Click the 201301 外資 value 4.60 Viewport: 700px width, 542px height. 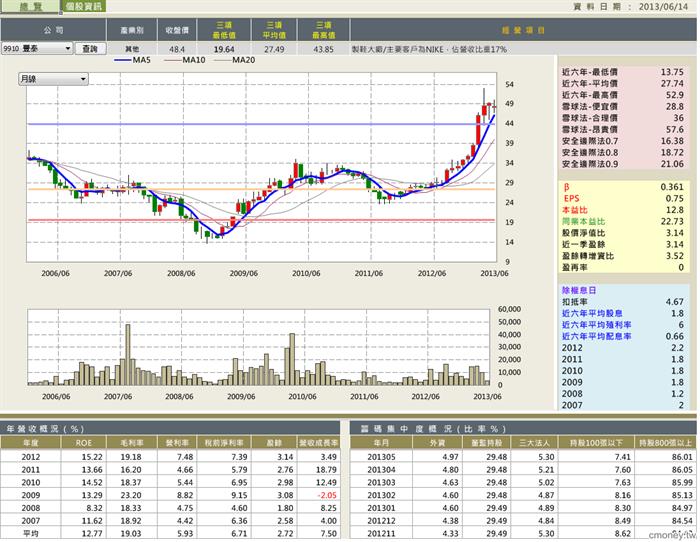(450, 508)
